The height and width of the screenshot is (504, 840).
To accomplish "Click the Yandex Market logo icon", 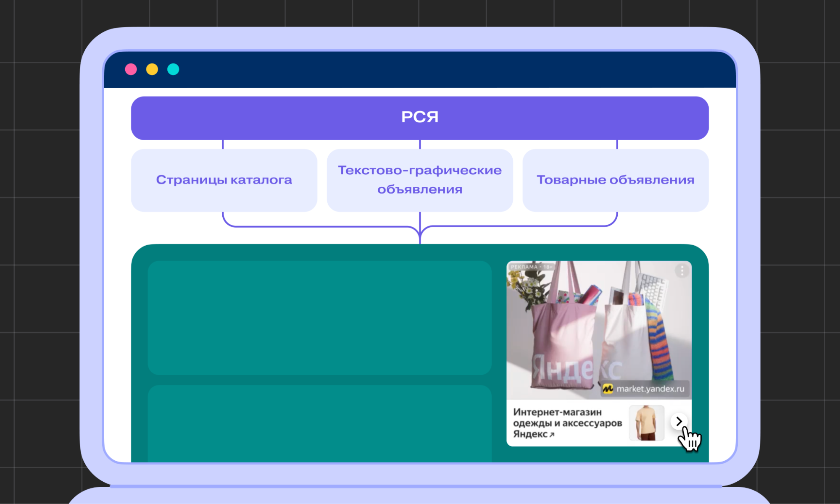I will (x=608, y=389).
